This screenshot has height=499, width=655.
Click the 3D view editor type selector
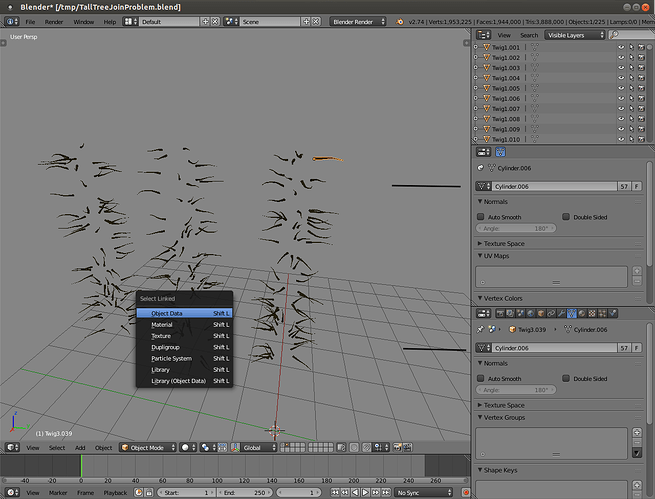pyautogui.click(x=12, y=447)
